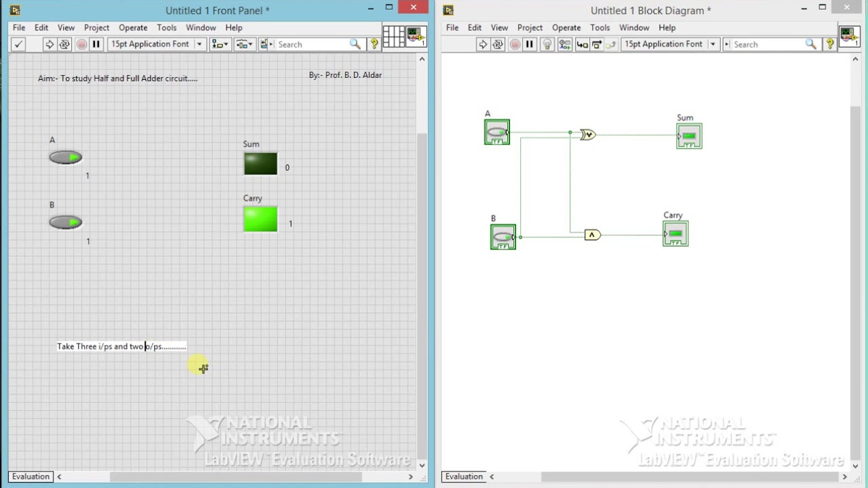The height and width of the screenshot is (488, 868).
Task: Click Sum label on Front Panel
Action: 251,144
